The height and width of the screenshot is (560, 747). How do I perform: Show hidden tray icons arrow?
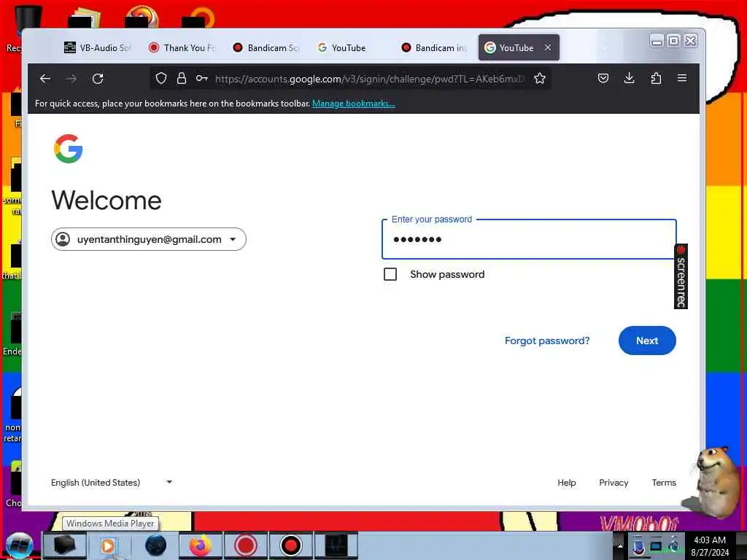[620, 545]
